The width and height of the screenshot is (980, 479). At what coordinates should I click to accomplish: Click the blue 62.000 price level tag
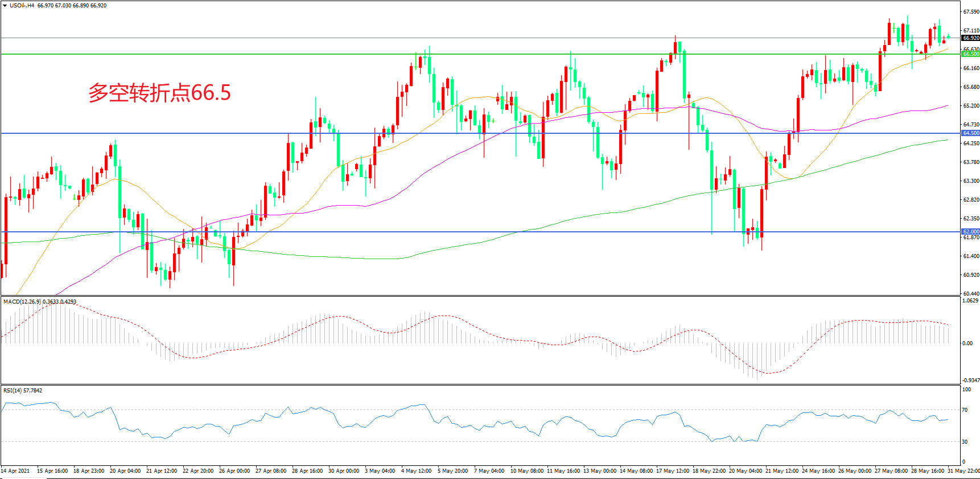(970, 232)
